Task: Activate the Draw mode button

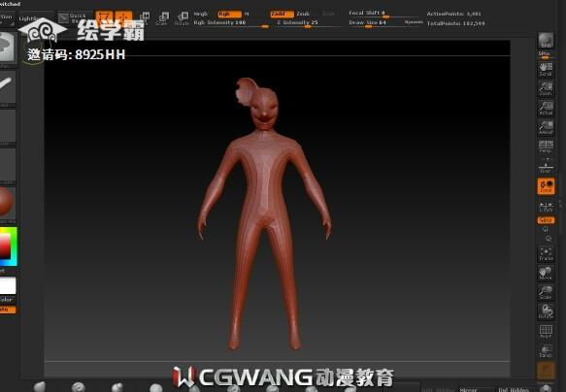Action: pyautogui.click(x=124, y=18)
